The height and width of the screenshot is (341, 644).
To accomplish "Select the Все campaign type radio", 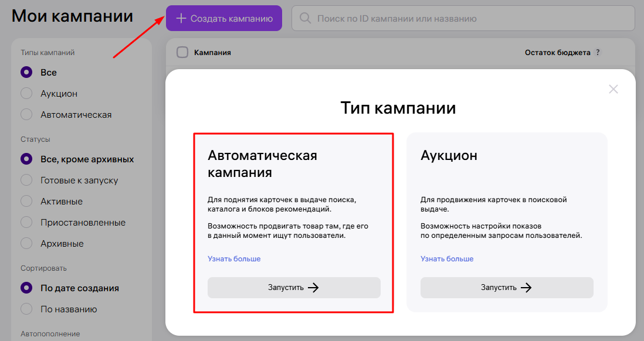I will 26,73.
